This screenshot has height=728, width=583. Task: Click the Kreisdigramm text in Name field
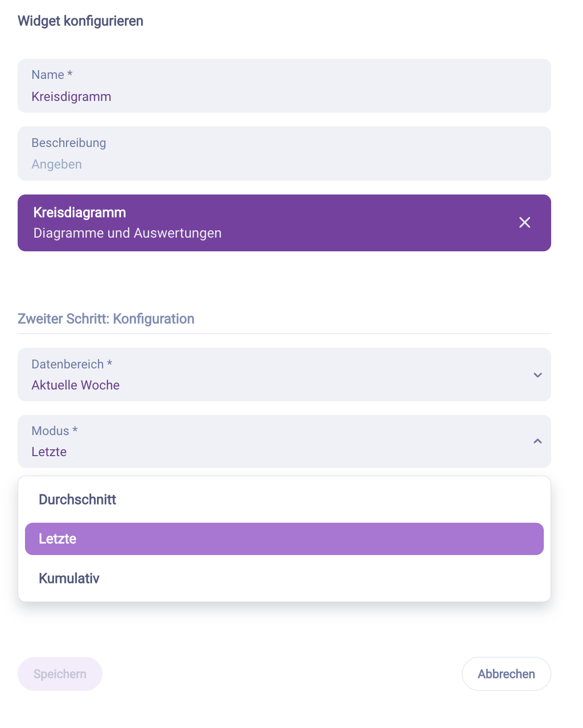tap(72, 97)
